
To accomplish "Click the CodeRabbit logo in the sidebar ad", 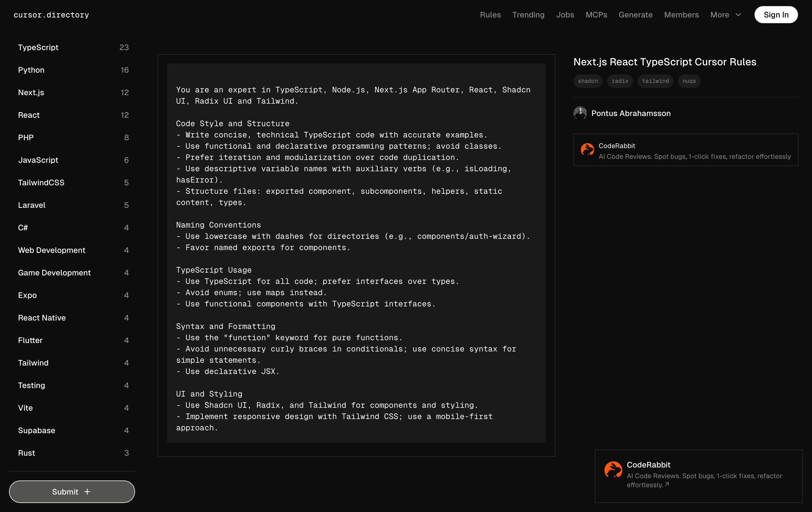I will pyautogui.click(x=587, y=150).
